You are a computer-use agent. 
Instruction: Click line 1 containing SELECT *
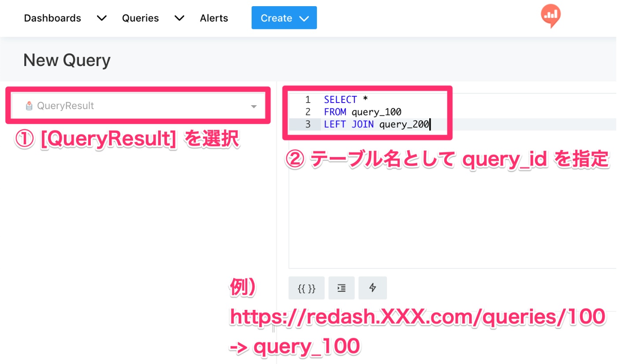coord(346,100)
